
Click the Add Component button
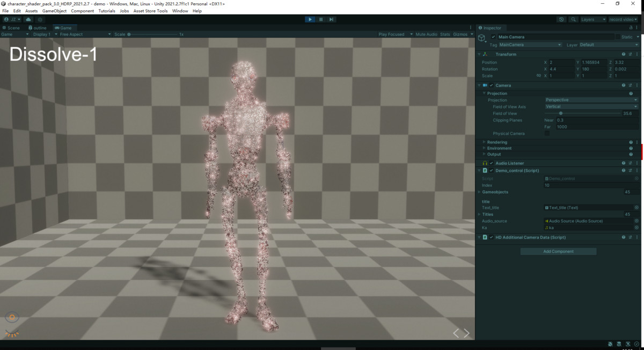tap(558, 251)
